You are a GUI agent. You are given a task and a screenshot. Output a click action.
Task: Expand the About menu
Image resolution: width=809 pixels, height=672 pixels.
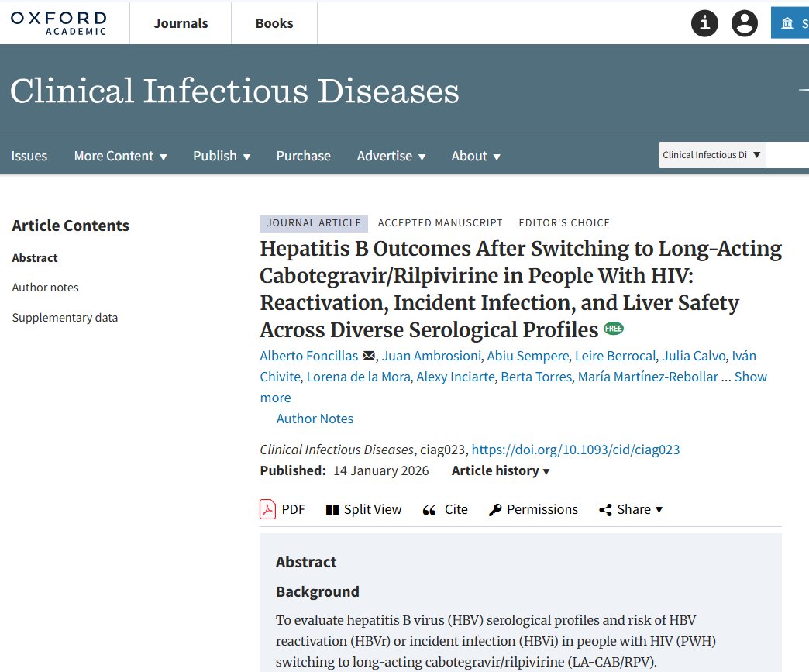point(476,156)
